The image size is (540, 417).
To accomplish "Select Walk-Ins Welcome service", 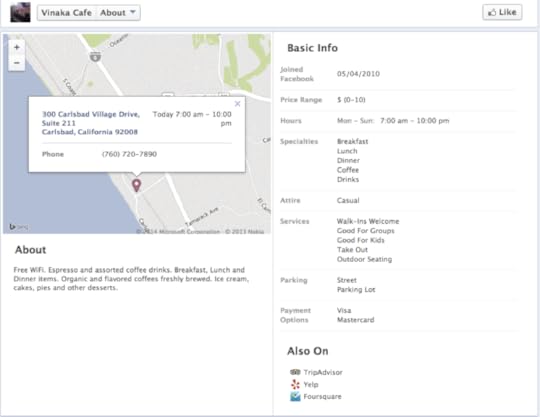I will coord(368,221).
